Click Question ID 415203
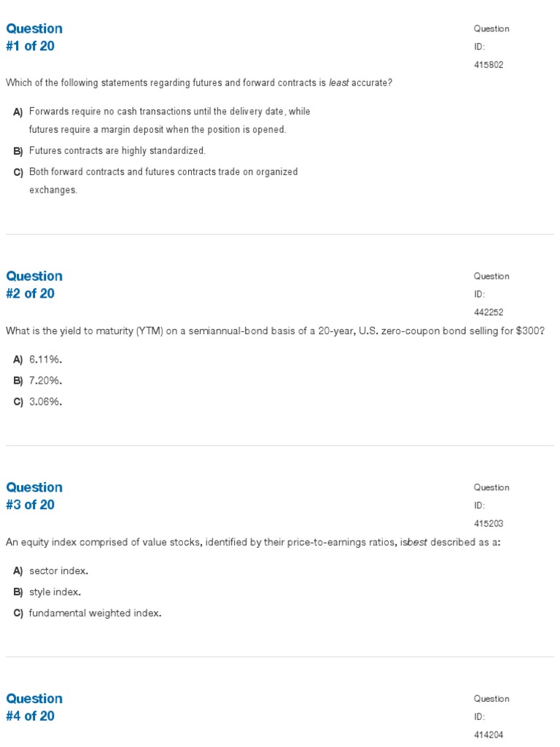The image size is (560, 747). pyautogui.click(x=489, y=524)
